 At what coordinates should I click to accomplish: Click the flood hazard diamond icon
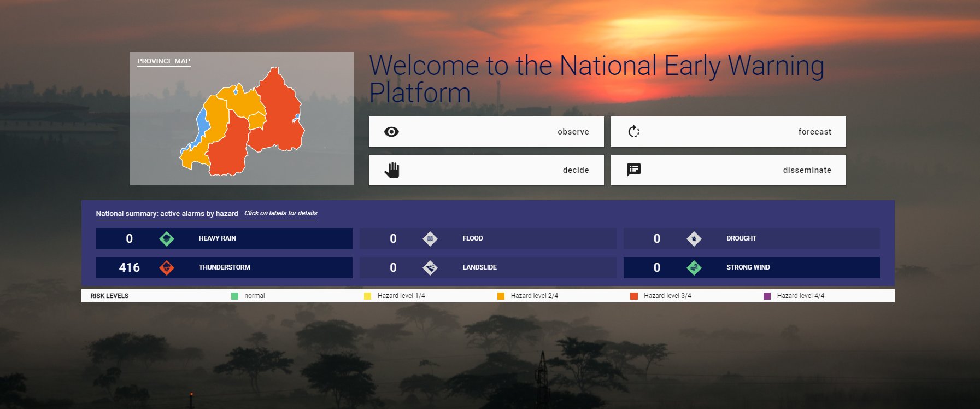[430, 238]
